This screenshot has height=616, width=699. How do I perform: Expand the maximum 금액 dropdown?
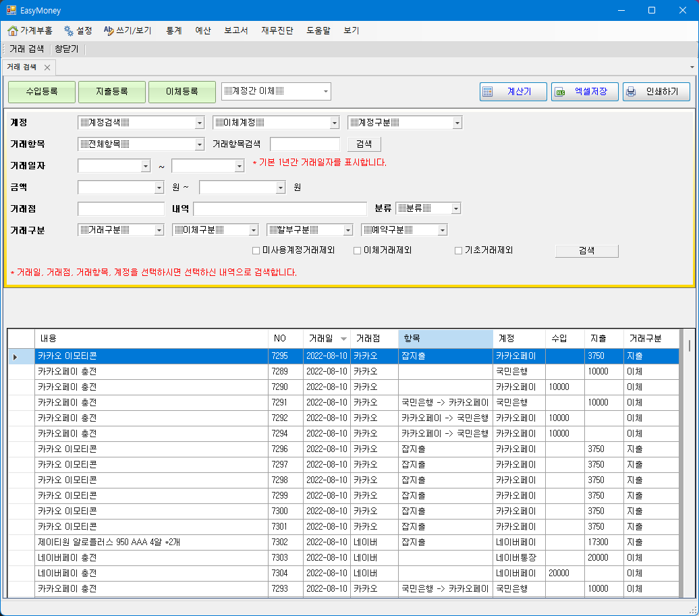[x=281, y=187]
